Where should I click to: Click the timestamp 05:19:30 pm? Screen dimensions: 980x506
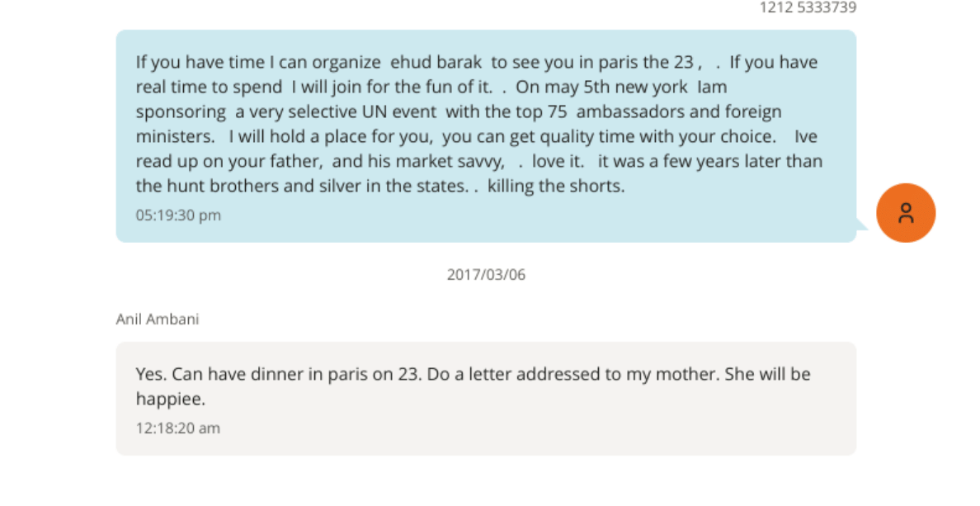178,215
